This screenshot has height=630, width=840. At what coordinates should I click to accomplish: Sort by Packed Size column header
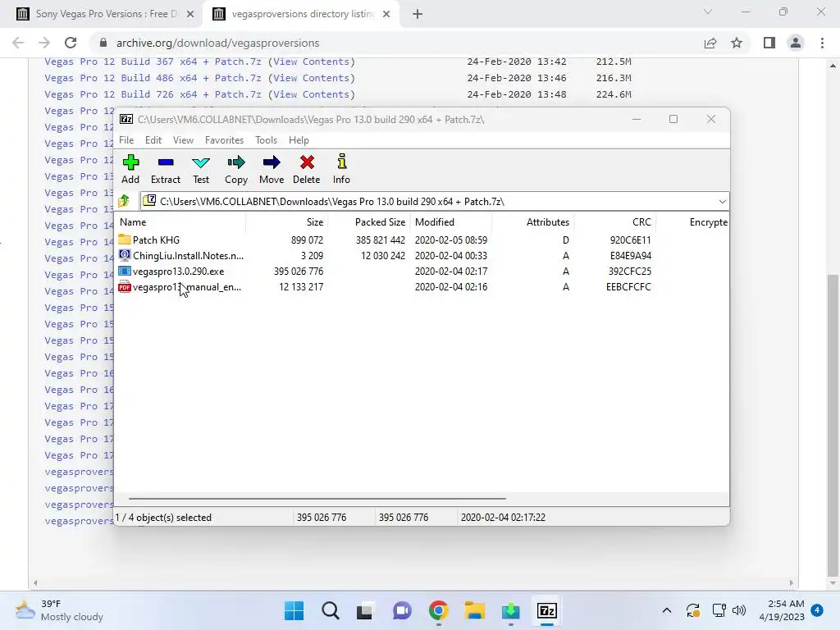click(x=369, y=221)
